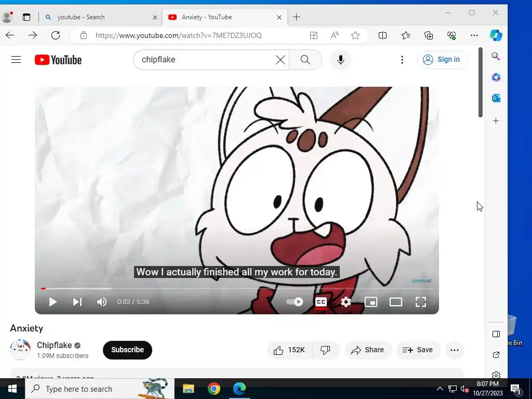Open Outlook in the Edge sidebar

(x=496, y=98)
